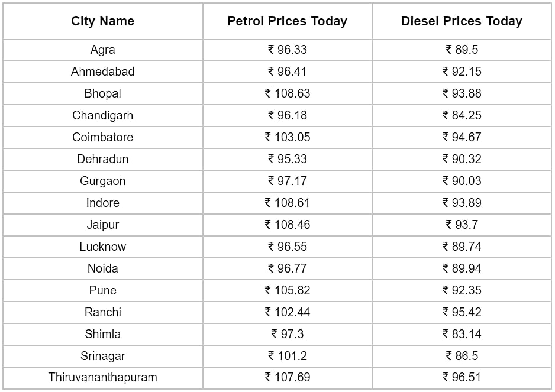Click the Diesel Prices Today header

click(x=462, y=21)
